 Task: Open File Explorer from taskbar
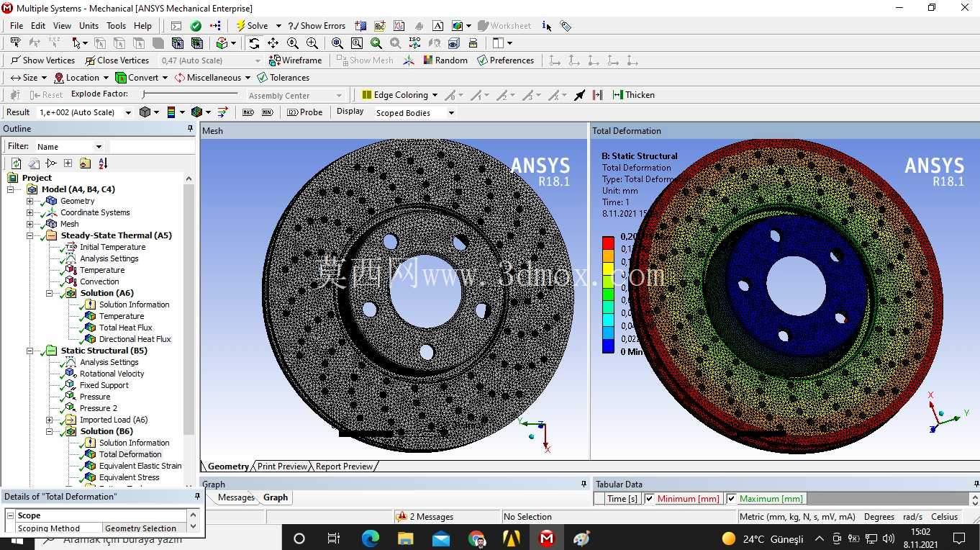pyautogui.click(x=406, y=538)
